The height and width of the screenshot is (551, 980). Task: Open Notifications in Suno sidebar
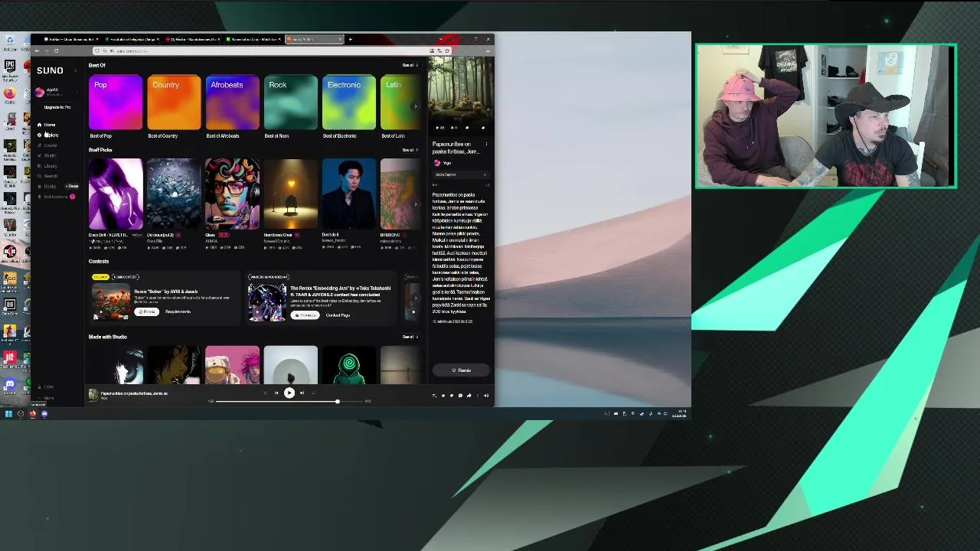coord(52,197)
